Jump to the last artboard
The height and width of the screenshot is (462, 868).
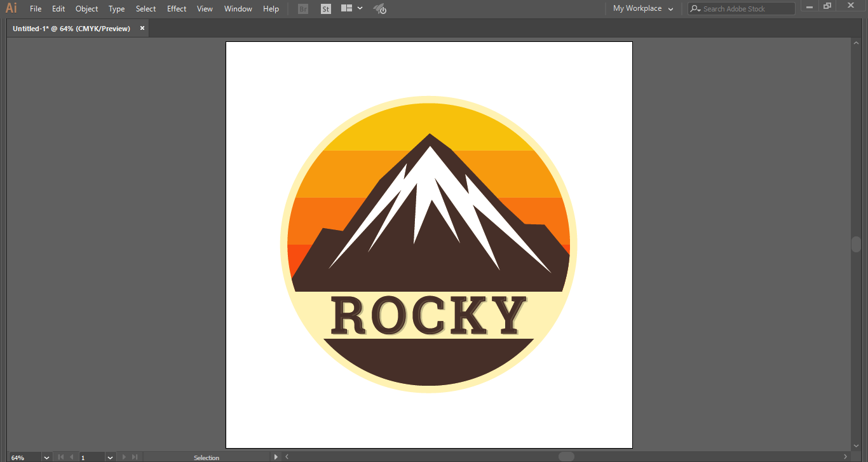point(134,457)
